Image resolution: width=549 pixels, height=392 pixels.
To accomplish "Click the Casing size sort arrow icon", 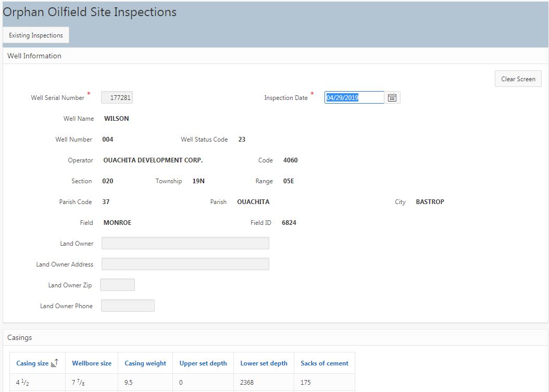I will click(55, 363).
